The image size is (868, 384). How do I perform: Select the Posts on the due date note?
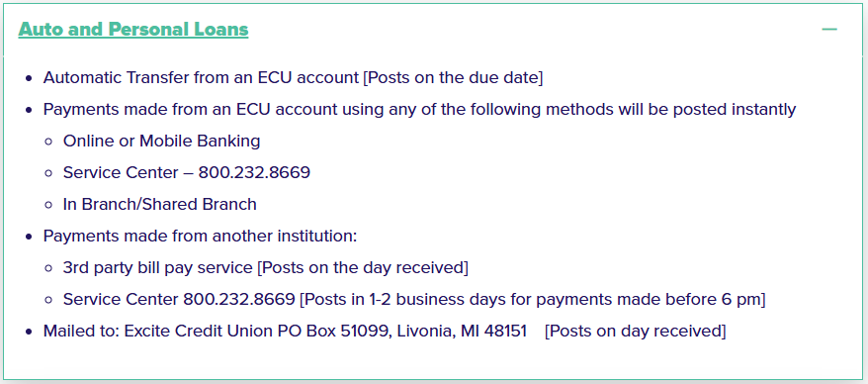(453, 77)
